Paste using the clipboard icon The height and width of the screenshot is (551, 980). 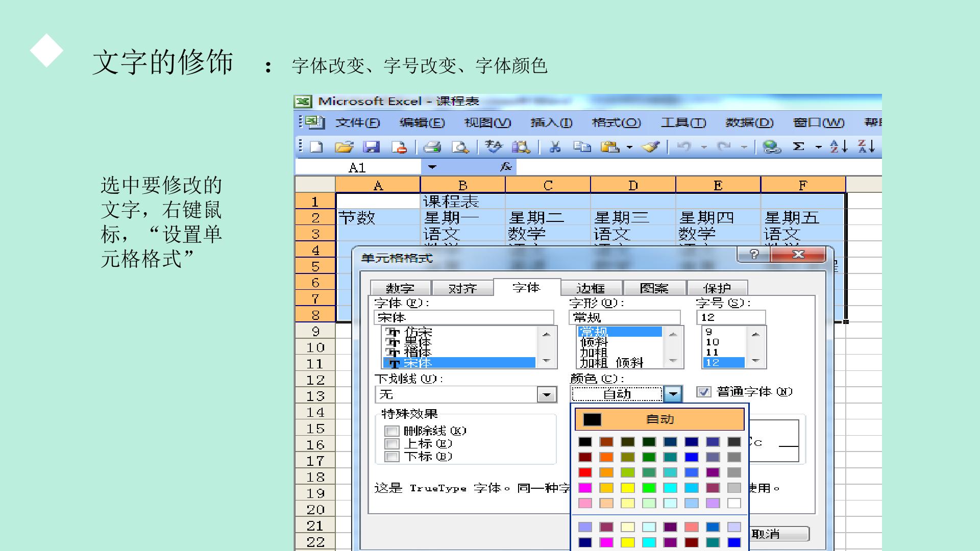click(610, 147)
